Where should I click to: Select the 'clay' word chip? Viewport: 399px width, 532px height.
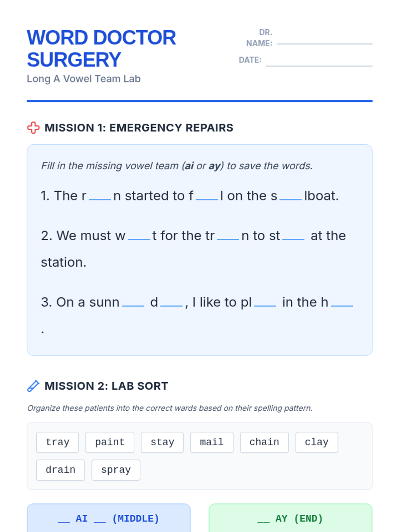click(x=317, y=442)
